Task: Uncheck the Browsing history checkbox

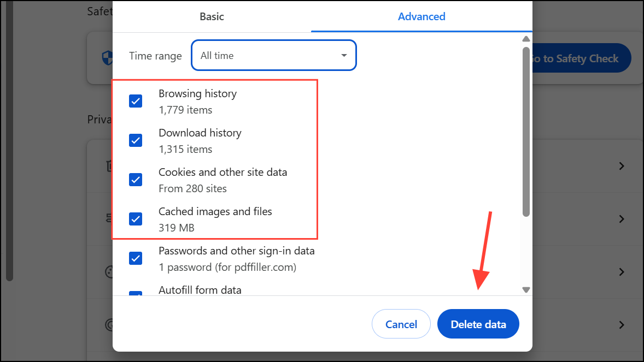Action: [136, 101]
